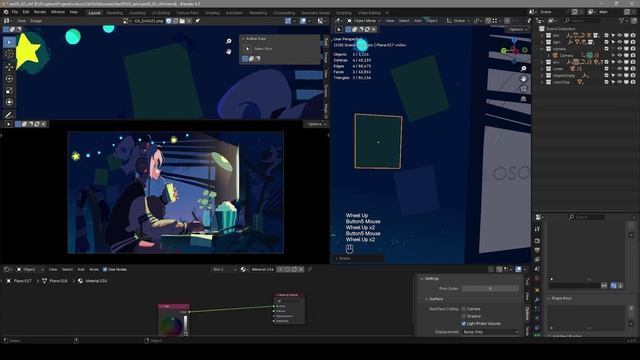
Task: Open the Render menu
Action: pos(40,12)
